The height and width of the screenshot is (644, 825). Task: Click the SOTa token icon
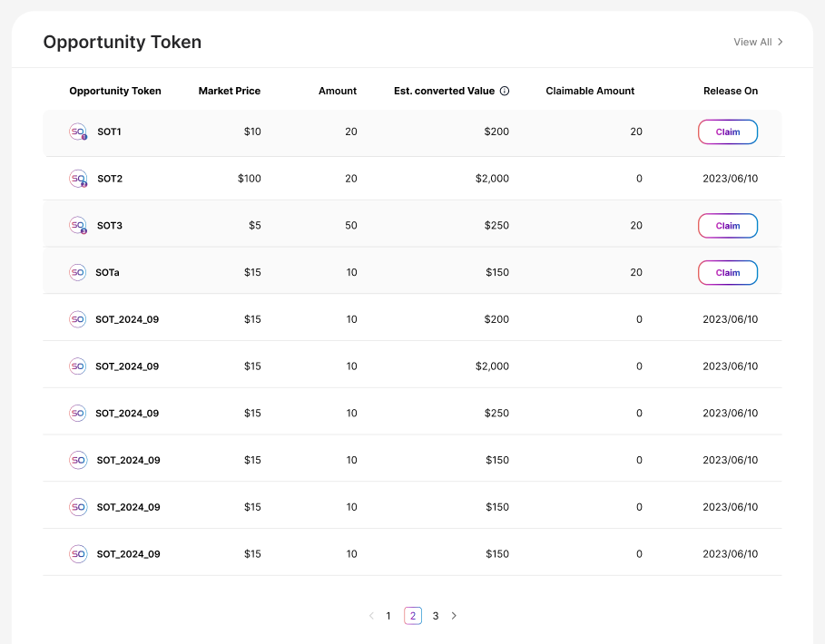[78, 272]
